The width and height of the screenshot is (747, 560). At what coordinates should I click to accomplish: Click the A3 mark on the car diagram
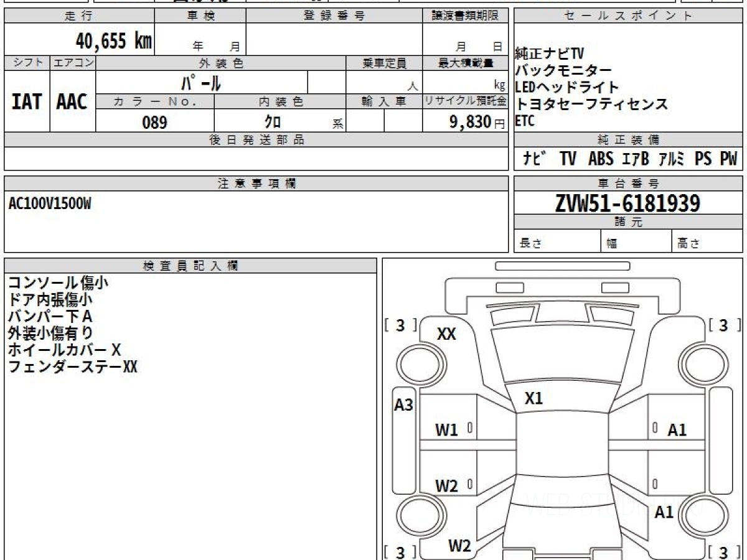[x=404, y=405]
